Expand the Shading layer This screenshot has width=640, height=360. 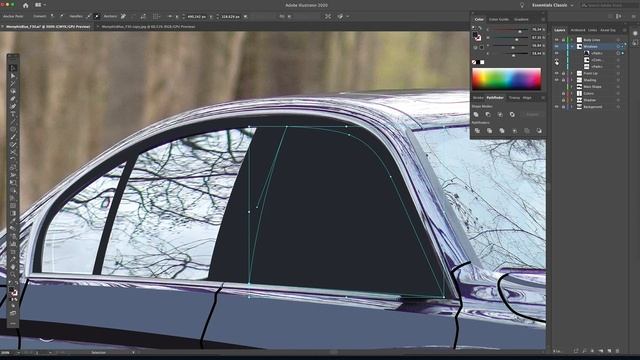coord(572,80)
